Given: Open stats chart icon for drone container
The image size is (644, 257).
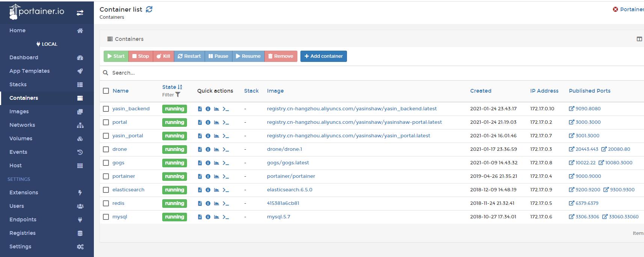Looking at the screenshot, I should tap(216, 149).
